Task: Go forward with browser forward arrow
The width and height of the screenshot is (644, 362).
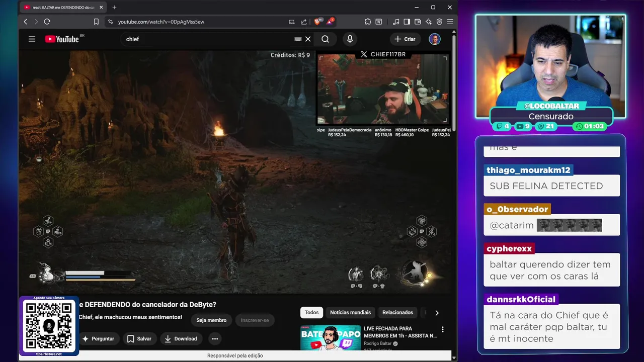Action: (36, 22)
